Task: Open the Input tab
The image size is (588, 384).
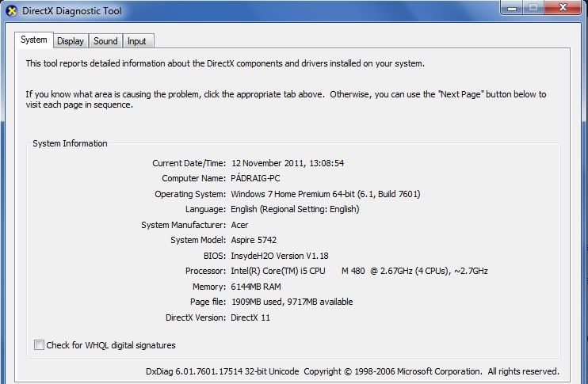Action: [x=137, y=41]
